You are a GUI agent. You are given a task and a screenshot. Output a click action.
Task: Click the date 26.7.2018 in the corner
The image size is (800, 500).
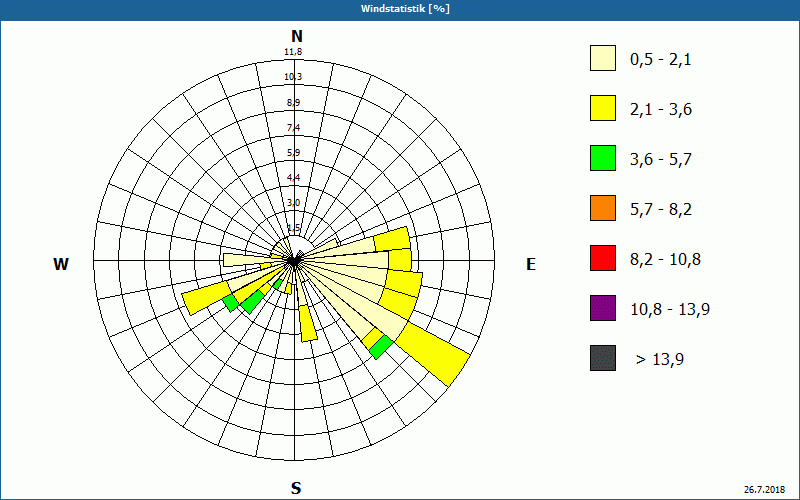point(764,489)
